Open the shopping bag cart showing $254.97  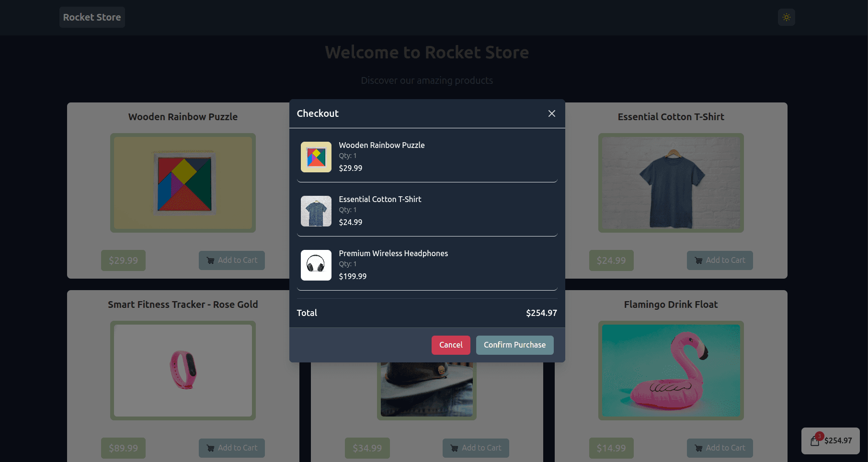click(831, 440)
